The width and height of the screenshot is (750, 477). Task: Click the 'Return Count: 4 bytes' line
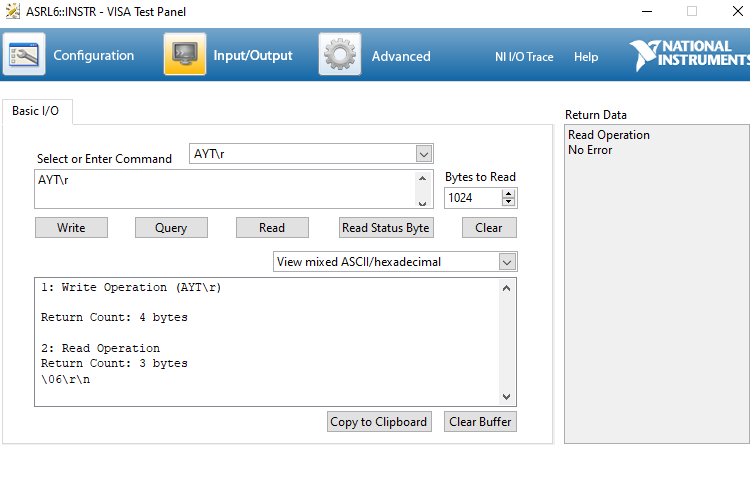(114, 317)
